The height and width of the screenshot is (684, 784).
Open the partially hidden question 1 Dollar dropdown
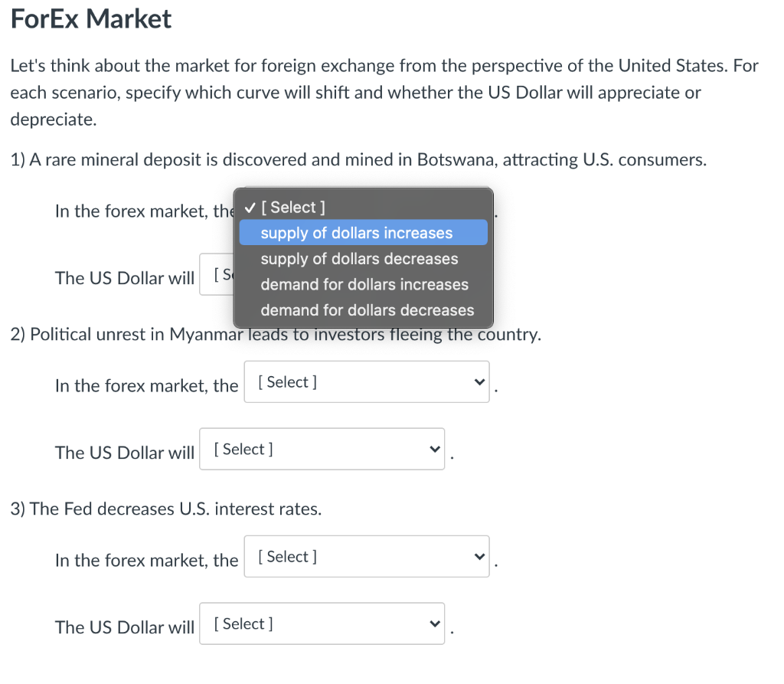(218, 276)
